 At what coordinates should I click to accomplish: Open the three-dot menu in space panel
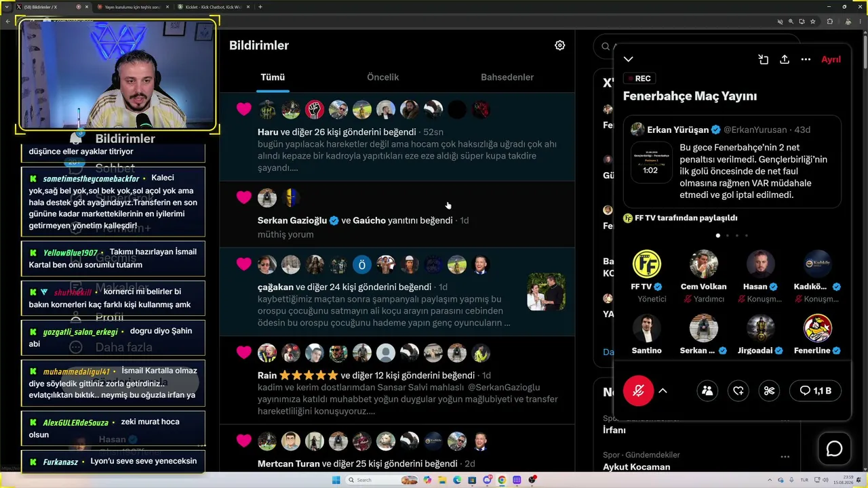(x=806, y=60)
